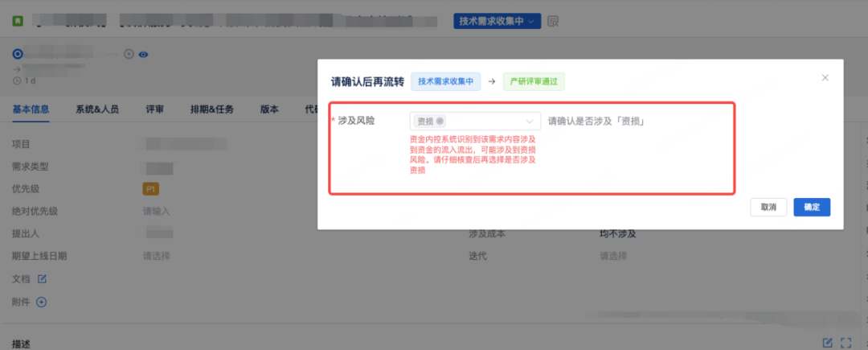Viewport: 868px width, 350px height.
Task: Close the 请确认后再流转 dialog
Action: (825, 77)
